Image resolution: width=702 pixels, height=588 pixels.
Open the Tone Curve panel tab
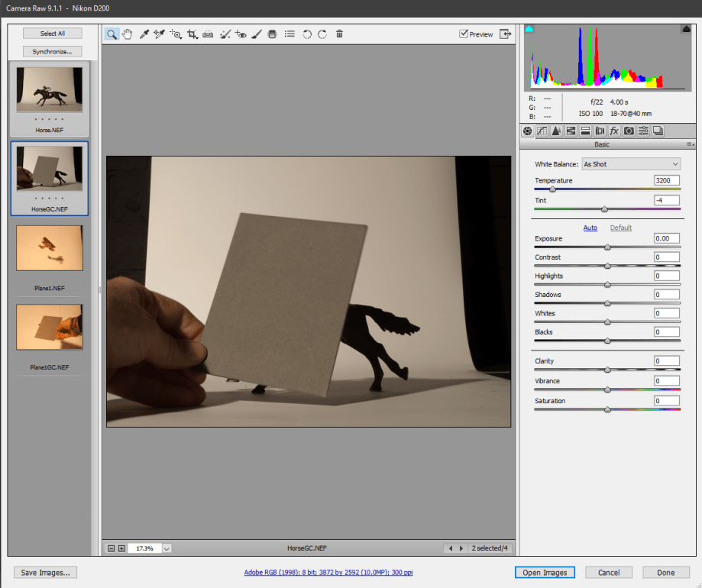click(542, 131)
